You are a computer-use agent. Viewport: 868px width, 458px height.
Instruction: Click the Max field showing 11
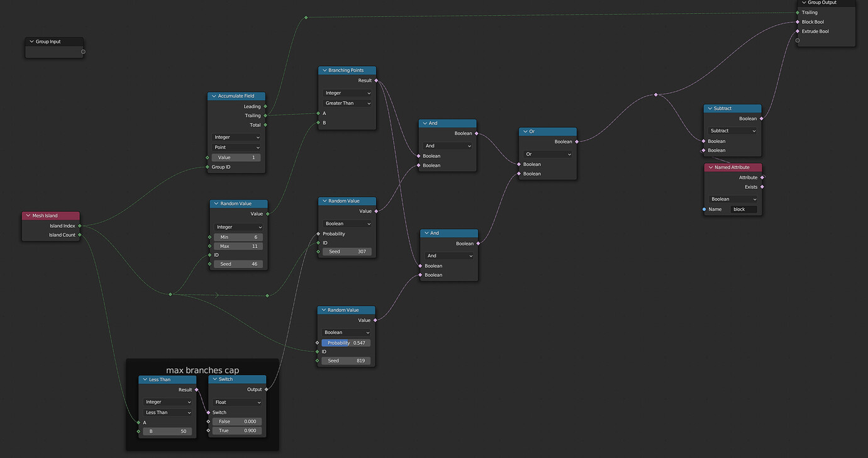238,246
